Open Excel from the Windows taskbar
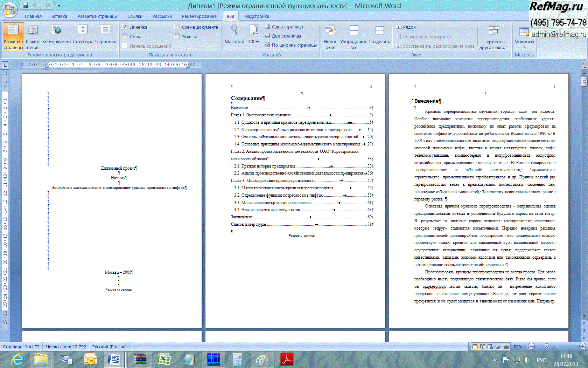Screen dimensions: 588x368 coord(164,360)
